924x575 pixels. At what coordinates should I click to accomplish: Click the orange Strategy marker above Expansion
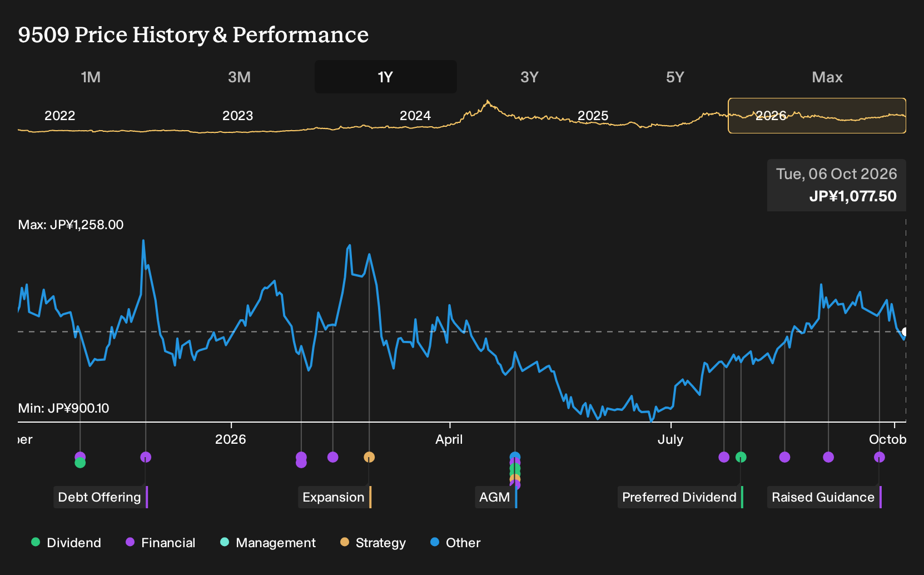[x=369, y=457]
